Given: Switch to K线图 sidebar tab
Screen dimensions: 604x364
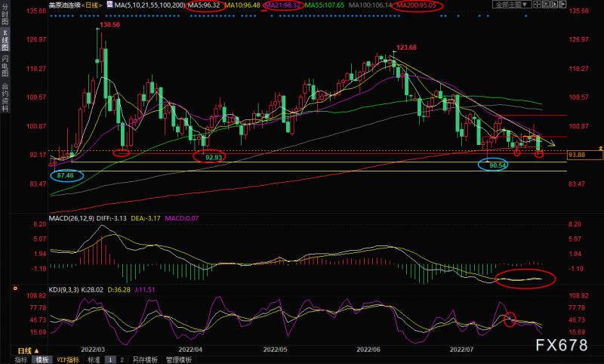Looking at the screenshot, I should (x=5, y=41).
